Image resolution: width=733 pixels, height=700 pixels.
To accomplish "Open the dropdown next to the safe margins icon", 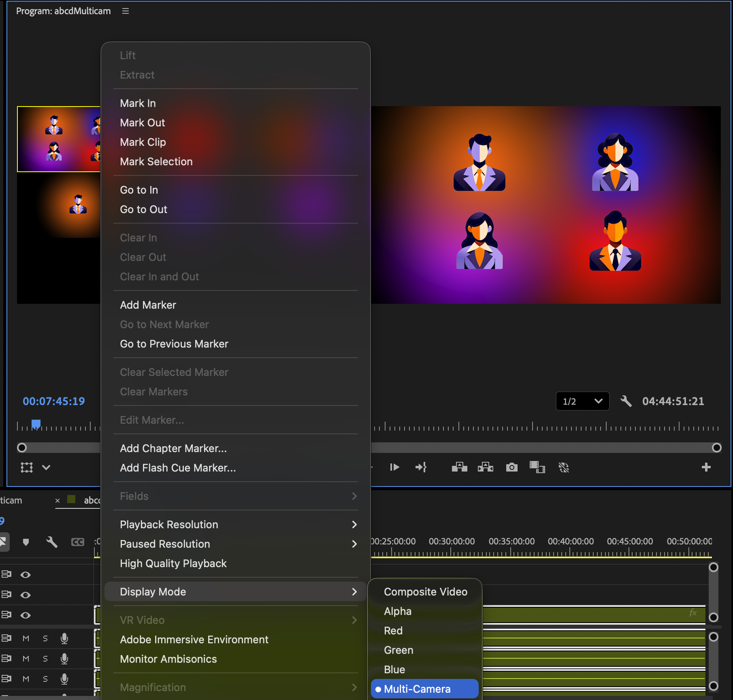I will [x=46, y=467].
